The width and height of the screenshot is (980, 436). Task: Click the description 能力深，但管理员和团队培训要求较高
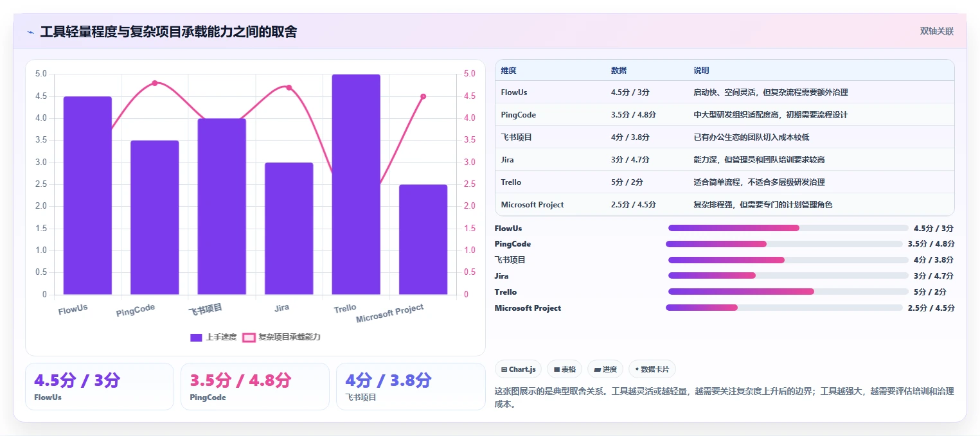tap(759, 160)
